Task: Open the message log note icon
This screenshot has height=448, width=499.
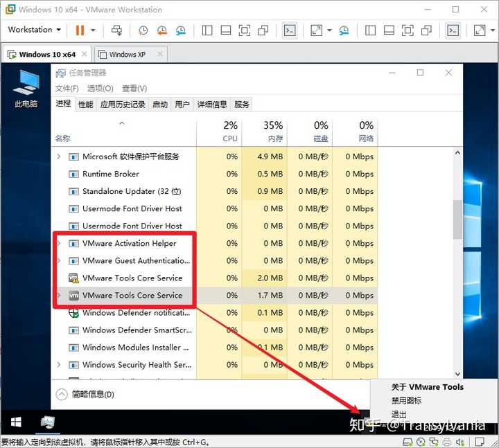Action: (480, 442)
